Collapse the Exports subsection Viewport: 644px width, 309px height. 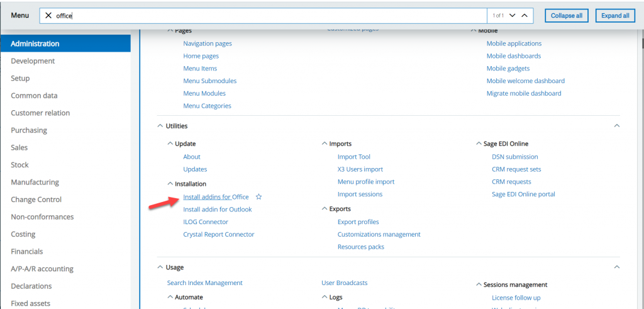[x=325, y=209]
